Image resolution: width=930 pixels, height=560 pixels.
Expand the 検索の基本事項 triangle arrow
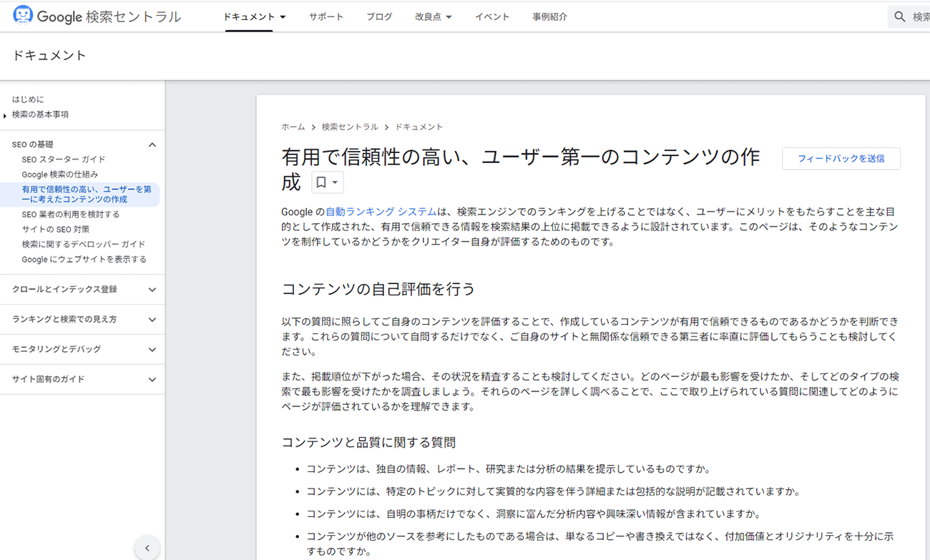[5, 115]
